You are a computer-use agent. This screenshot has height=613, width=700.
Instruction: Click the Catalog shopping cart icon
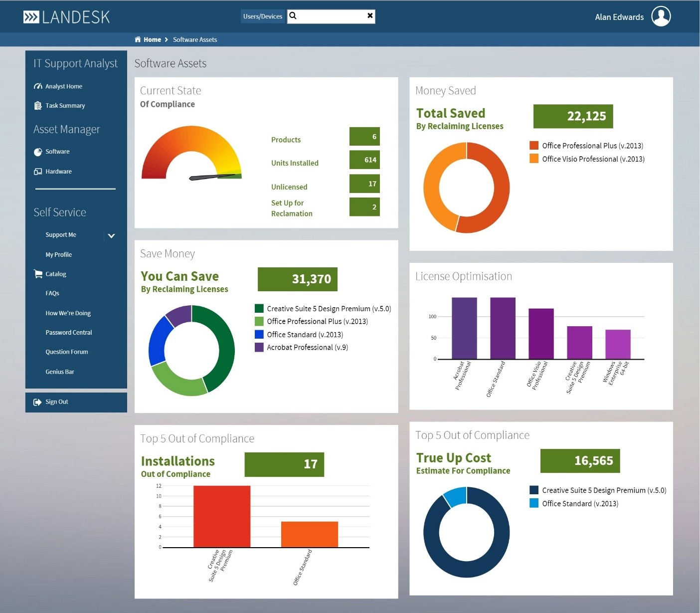point(38,274)
